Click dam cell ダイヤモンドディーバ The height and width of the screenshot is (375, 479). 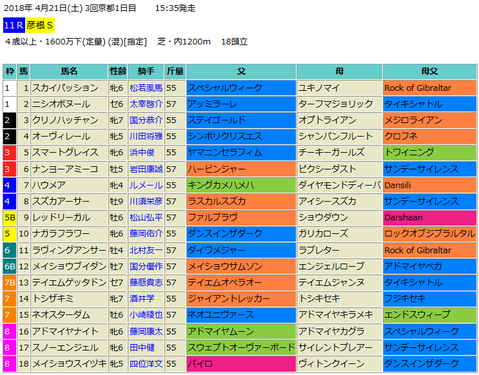(340, 185)
